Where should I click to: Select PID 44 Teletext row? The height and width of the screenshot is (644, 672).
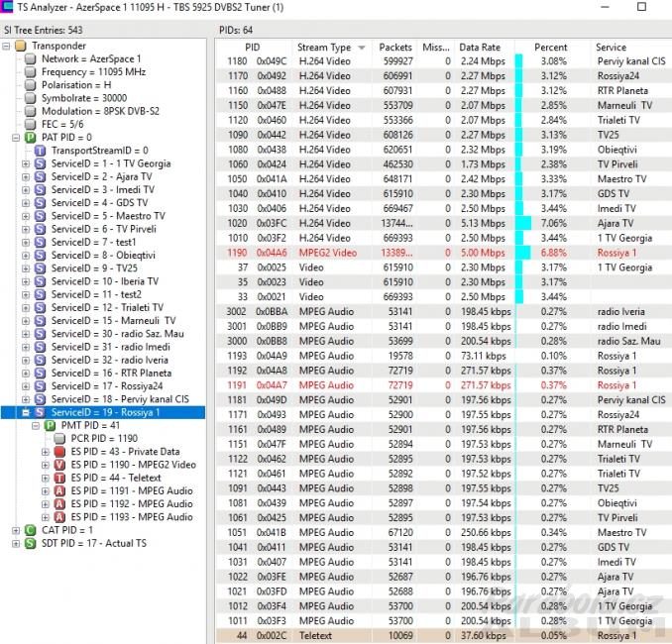444,636
